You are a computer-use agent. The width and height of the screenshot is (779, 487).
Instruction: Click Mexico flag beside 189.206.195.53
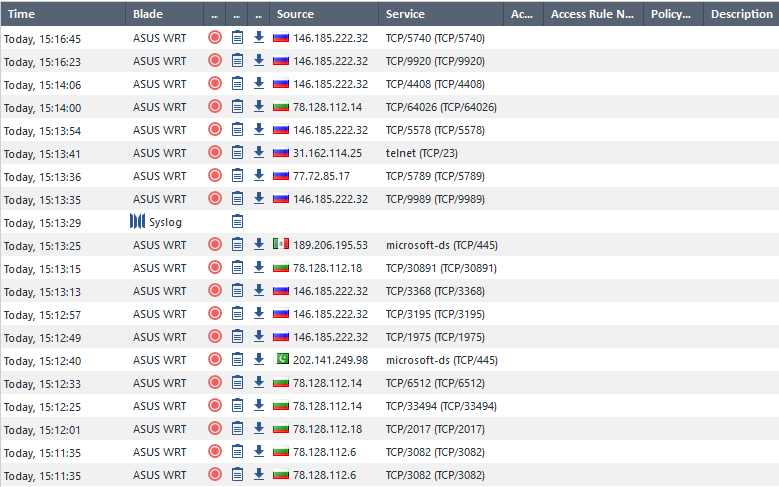(x=281, y=244)
